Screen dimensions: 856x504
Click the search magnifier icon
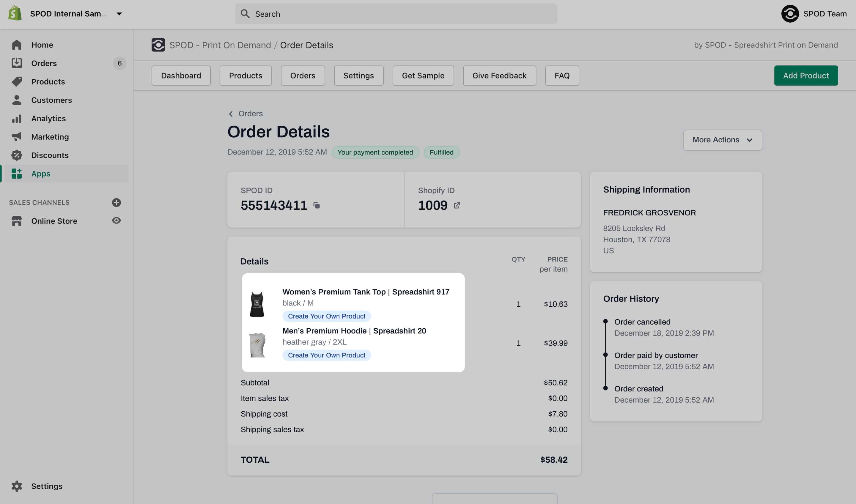[245, 14]
